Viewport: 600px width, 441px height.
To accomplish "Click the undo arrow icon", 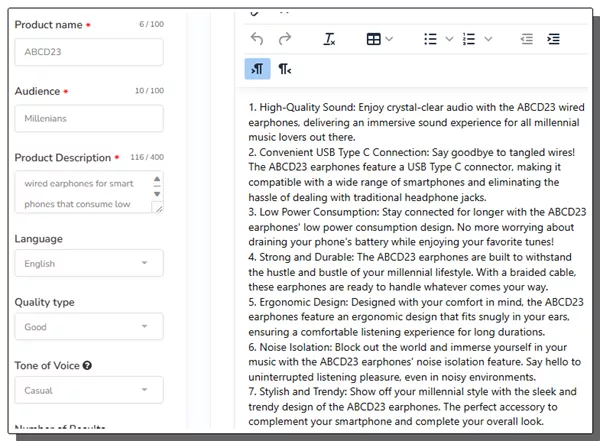I will point(257,39).
